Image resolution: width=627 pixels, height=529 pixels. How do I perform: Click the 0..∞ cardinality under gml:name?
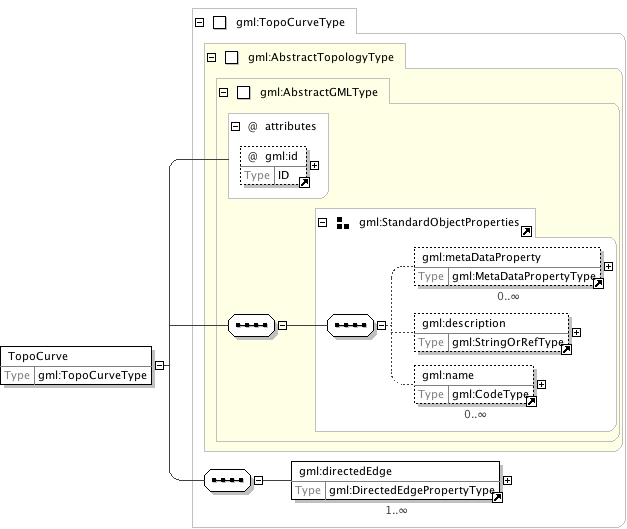(x=475, y=414)
